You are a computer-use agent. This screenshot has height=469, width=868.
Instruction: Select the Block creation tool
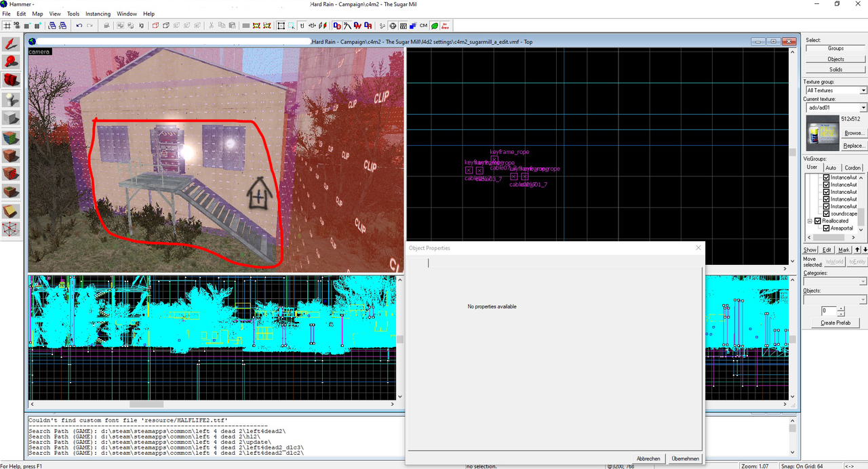click(11, 118)
